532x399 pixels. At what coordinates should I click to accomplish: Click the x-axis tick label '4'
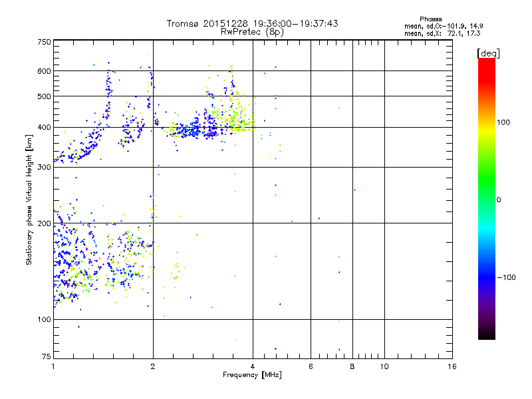(253, 366)
